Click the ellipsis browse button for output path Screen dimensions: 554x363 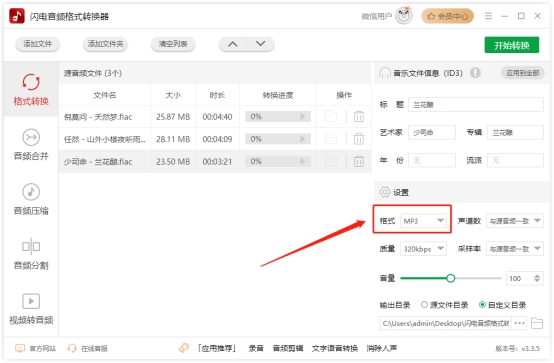pyautogui.click(x=519, y=323)
